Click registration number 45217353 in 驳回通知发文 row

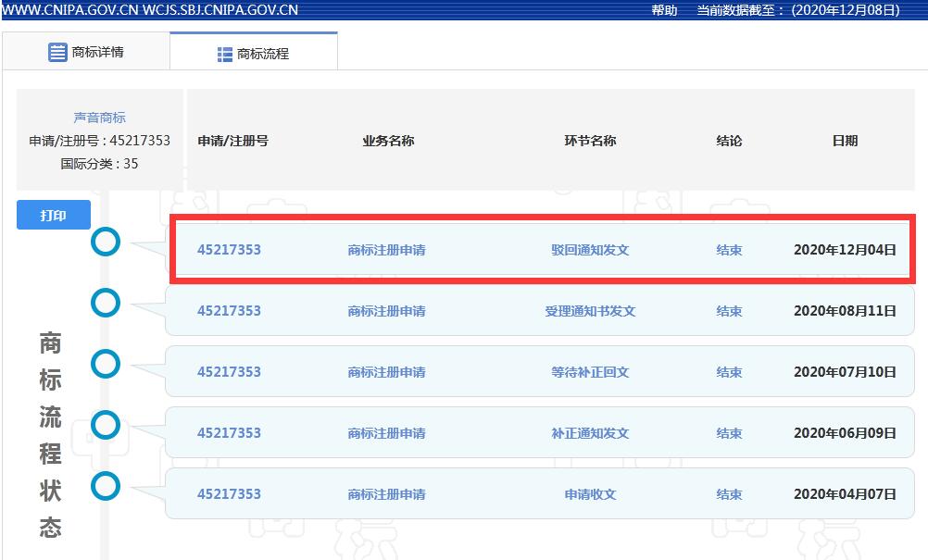(229, 249)
